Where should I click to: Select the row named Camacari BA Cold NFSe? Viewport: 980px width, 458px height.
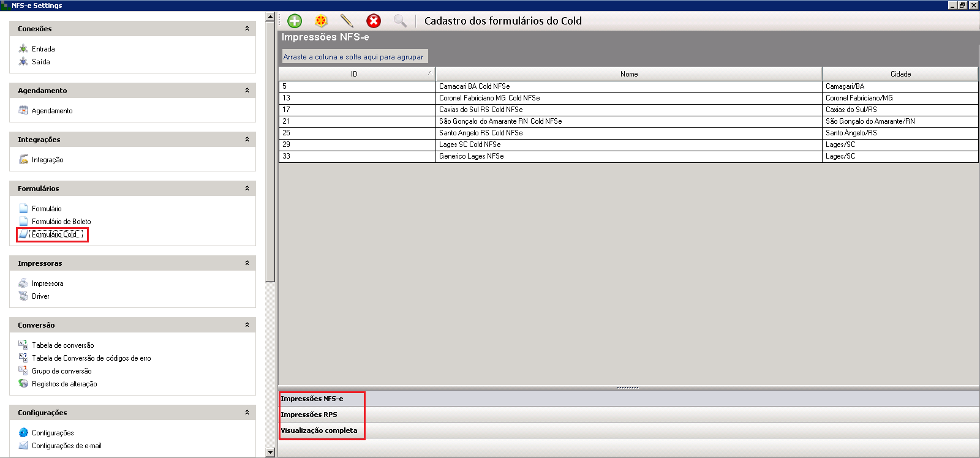(629, 86)
